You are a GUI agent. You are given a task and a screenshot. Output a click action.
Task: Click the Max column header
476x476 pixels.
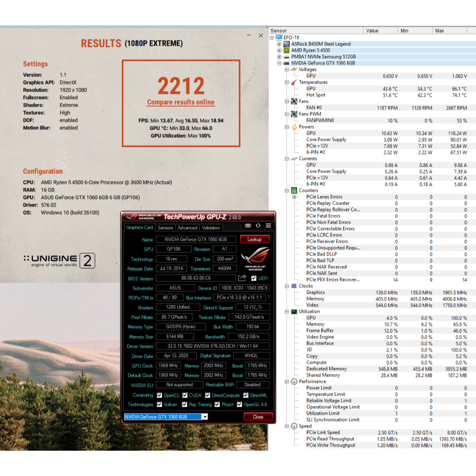[x=439, y=31]
